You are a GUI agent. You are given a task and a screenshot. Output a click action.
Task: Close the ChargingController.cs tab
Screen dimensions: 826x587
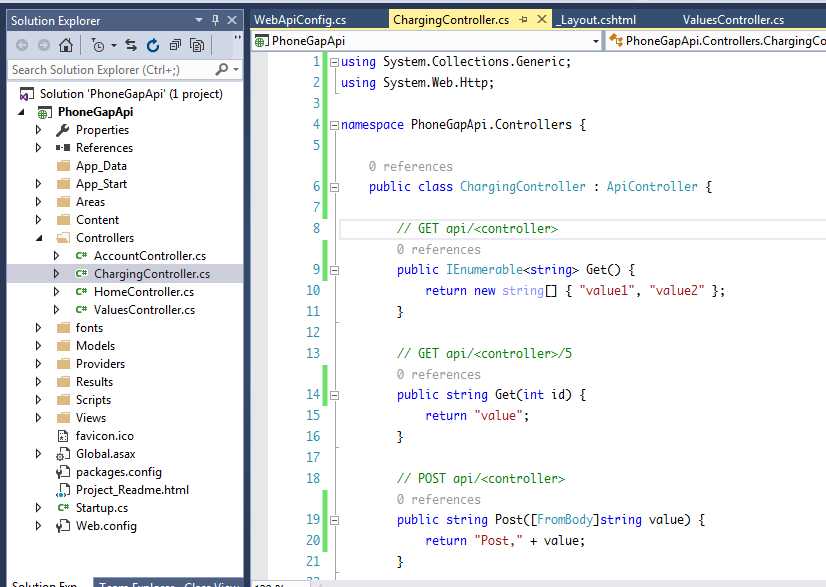[542, 19]
